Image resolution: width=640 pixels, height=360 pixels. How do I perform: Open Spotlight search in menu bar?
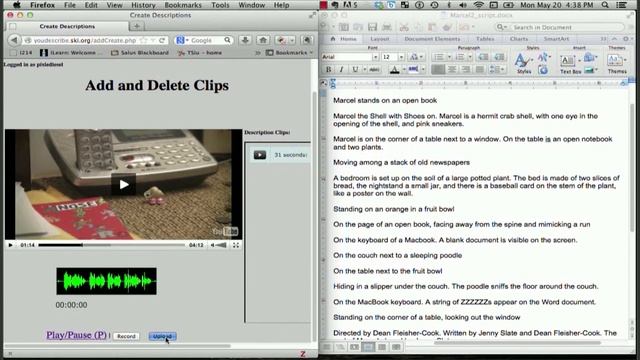[x=605, y=5]
